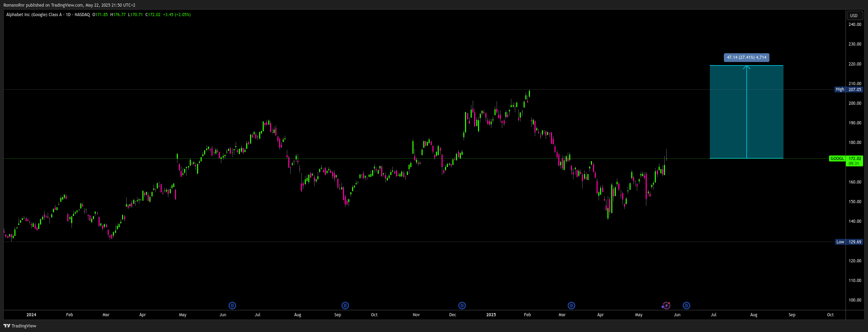The width and height of the screenshot is (868, 332).
Task: Click the High 207.05 price label
Action: pyautogui.click(x=848, y=90)
